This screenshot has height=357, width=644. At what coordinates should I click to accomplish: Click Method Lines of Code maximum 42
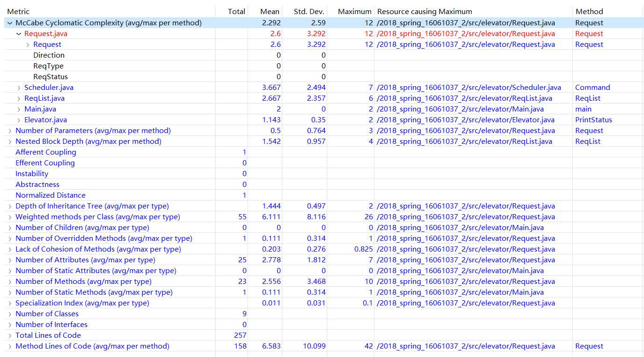point(369,346)
